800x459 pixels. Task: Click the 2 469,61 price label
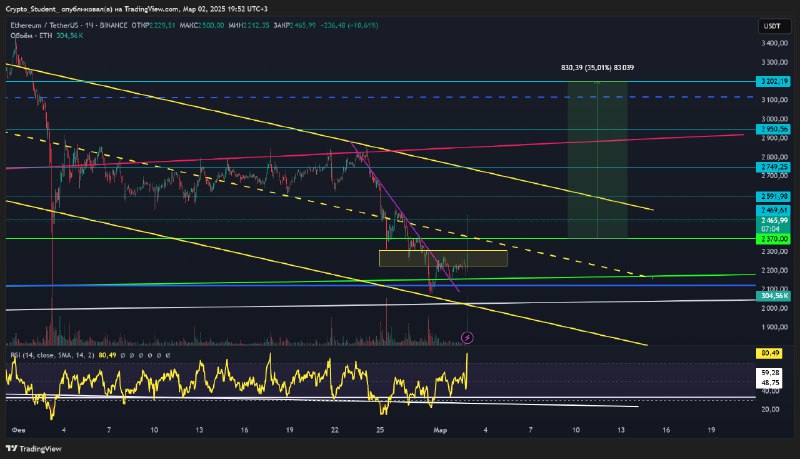[x=773, y=210]
